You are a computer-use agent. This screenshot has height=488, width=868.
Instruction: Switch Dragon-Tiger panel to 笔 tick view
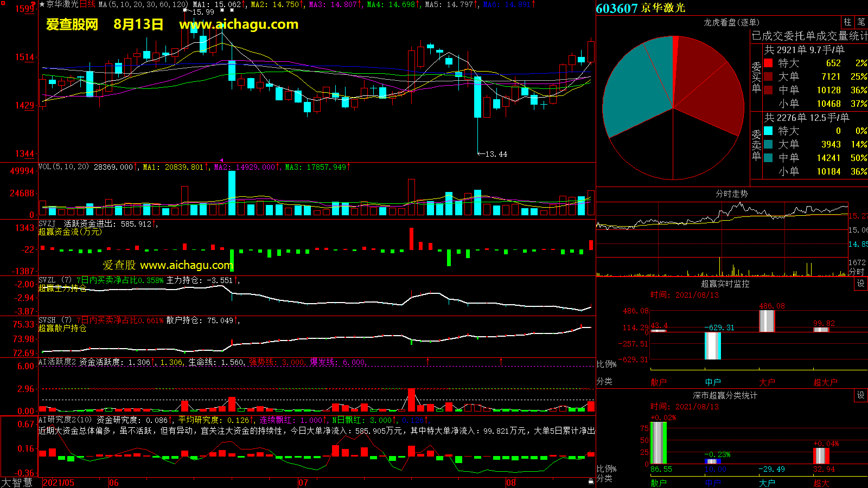pos(861,22)
